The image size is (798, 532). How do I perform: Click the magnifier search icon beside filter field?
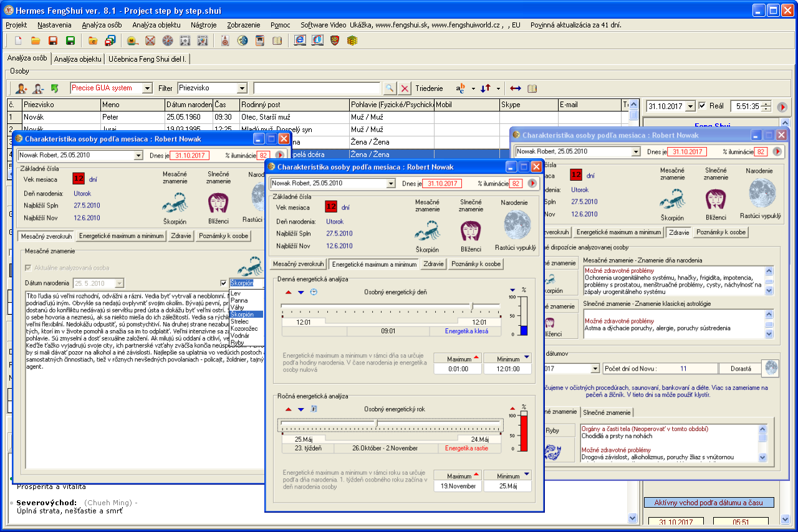point(389,88)
